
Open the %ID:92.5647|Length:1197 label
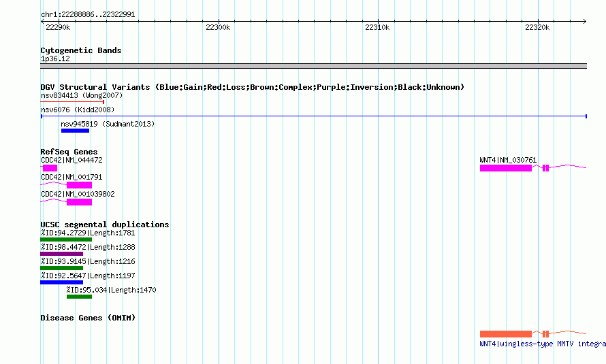click(88, 276)
